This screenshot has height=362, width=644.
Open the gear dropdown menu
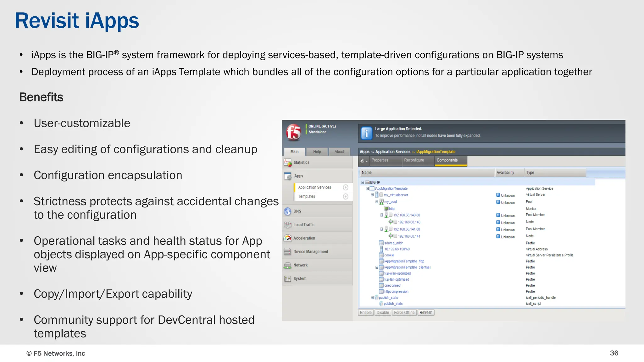tap(364, 161)
